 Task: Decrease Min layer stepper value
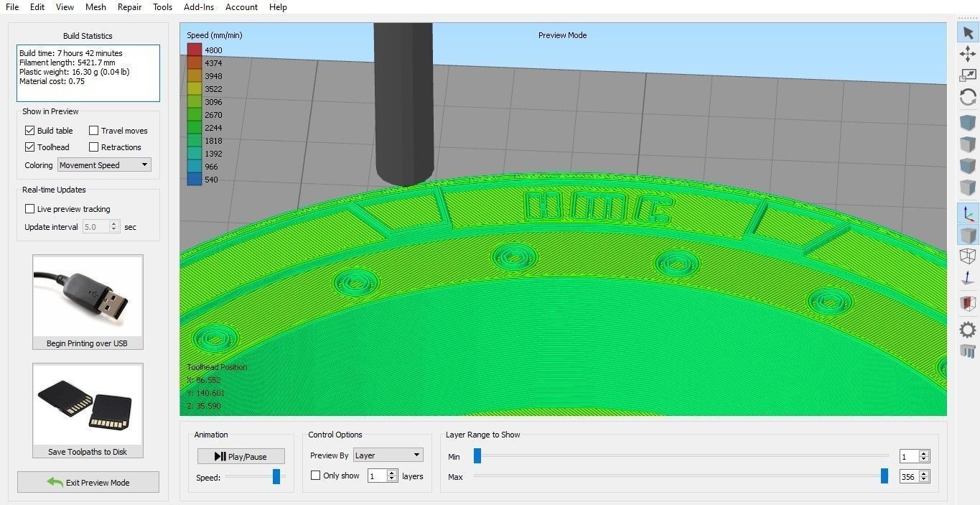click(924, 459)
